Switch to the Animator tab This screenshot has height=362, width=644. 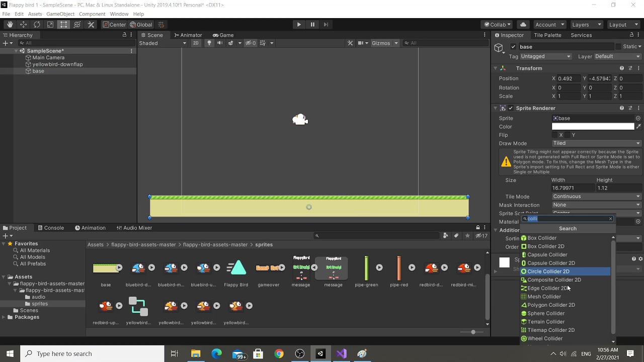tap(188, 35)
